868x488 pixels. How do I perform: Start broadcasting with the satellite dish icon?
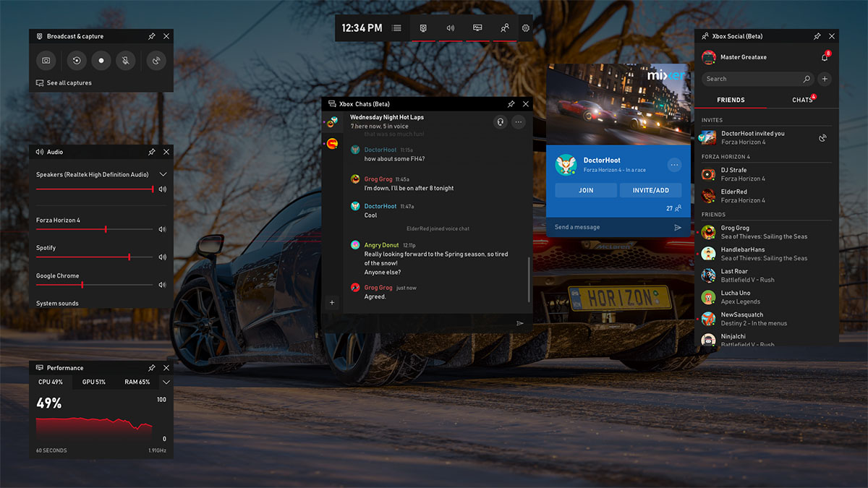pos(156,61)
